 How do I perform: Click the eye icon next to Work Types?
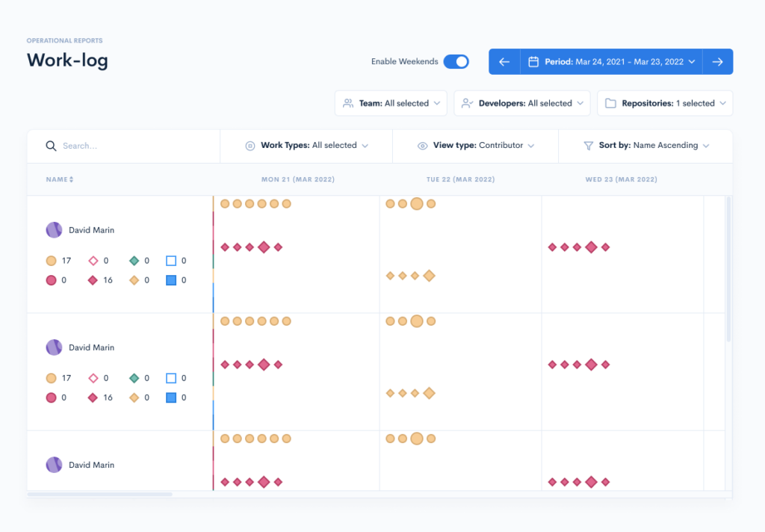[x=250, y=146]
